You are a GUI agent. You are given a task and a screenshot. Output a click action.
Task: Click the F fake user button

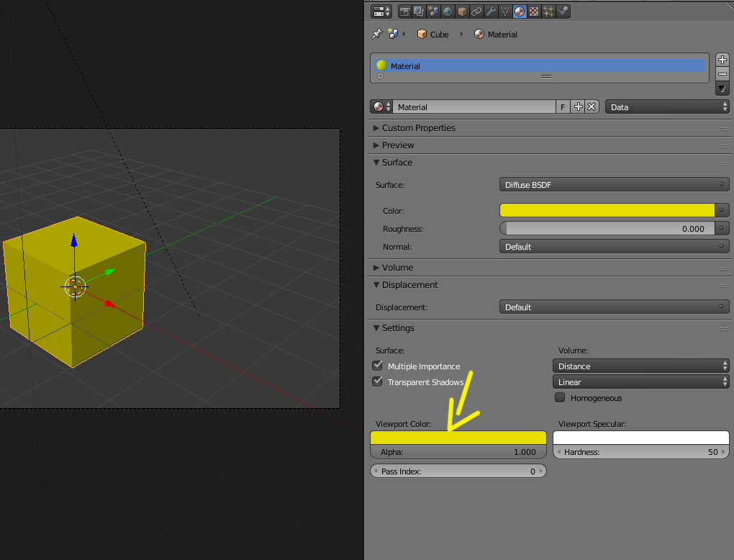563,107
